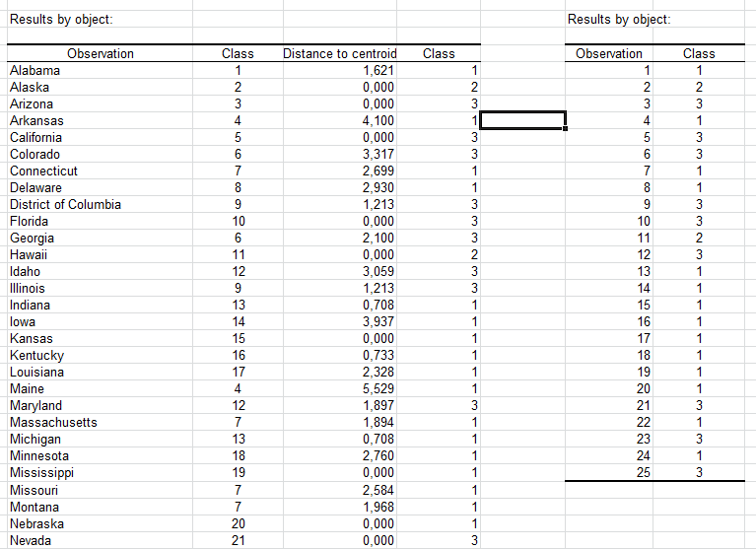The height and width of the screenshot is (549, 756).
Task: Click the right 'Results by object:' heading
Action: [619, 20]
